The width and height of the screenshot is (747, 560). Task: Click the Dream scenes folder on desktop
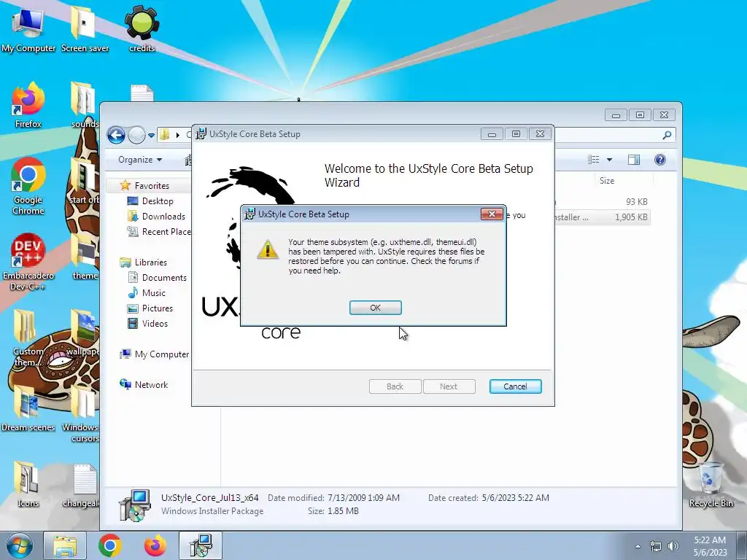point(28,408)
